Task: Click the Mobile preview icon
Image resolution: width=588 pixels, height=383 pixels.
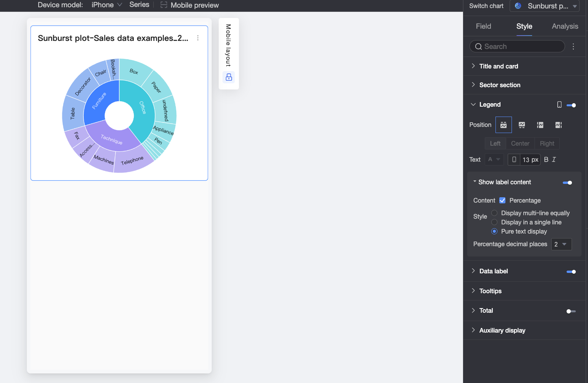Action: [164, 5]
